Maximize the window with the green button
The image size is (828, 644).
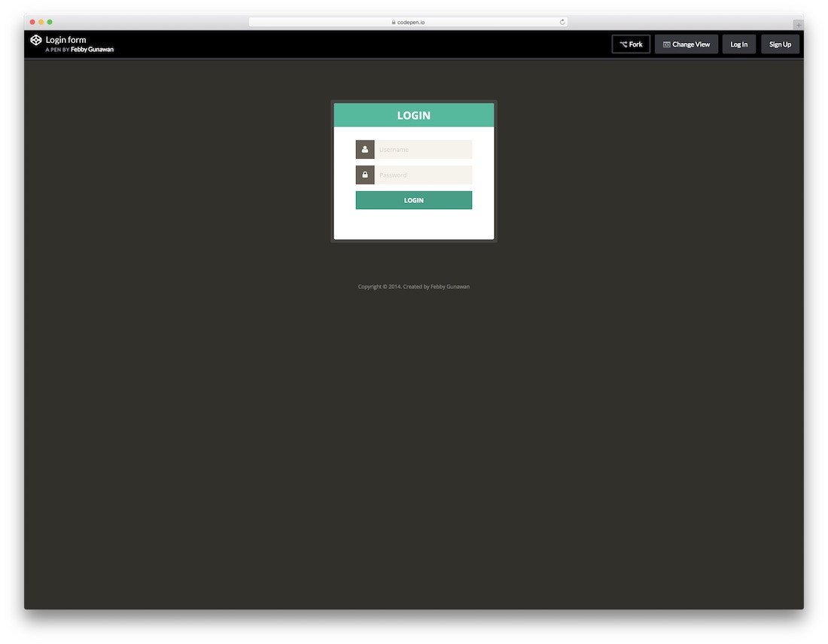point(50,22)
